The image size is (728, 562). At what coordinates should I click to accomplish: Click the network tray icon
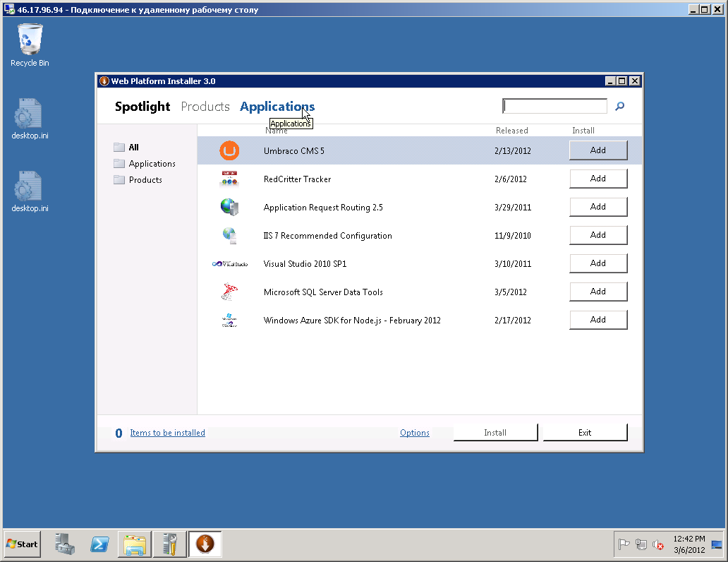[641, 544]
